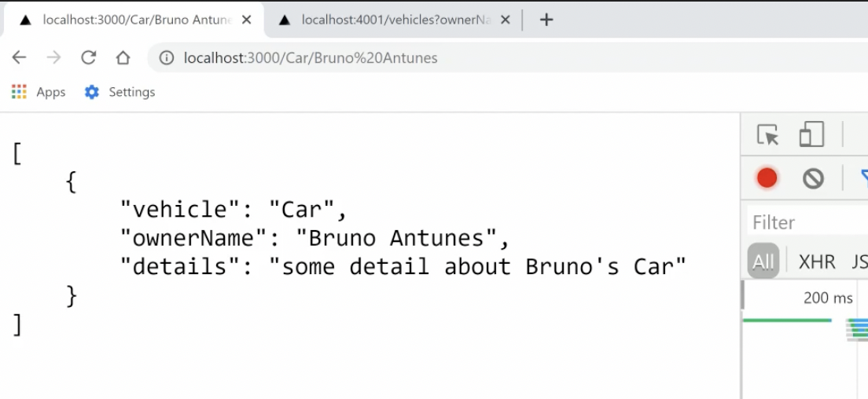
Task: Go back to previous page
Action: click(x=20, y=57)
